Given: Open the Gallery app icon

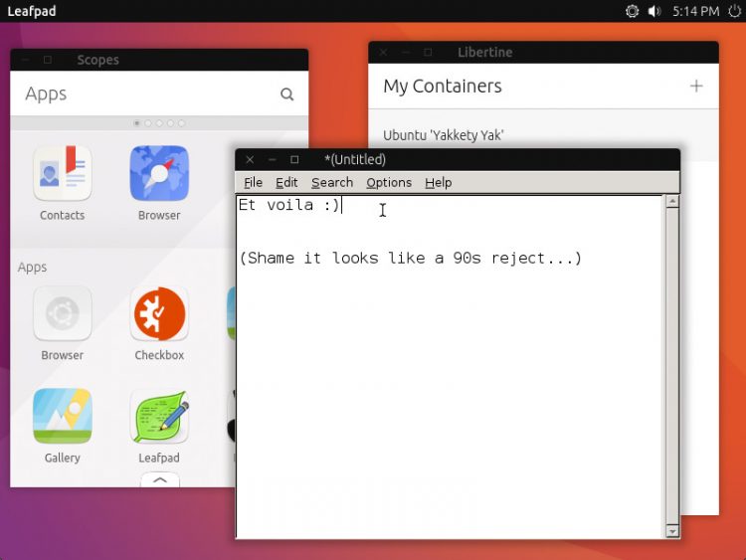Looking at the screenshot, I should 63,417.
